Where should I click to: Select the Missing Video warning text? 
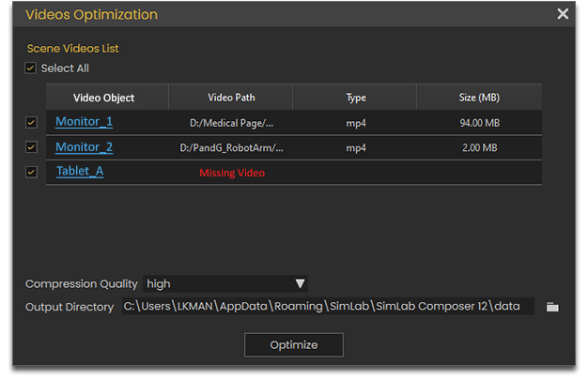pyautogui.click(x=232, y=173)
